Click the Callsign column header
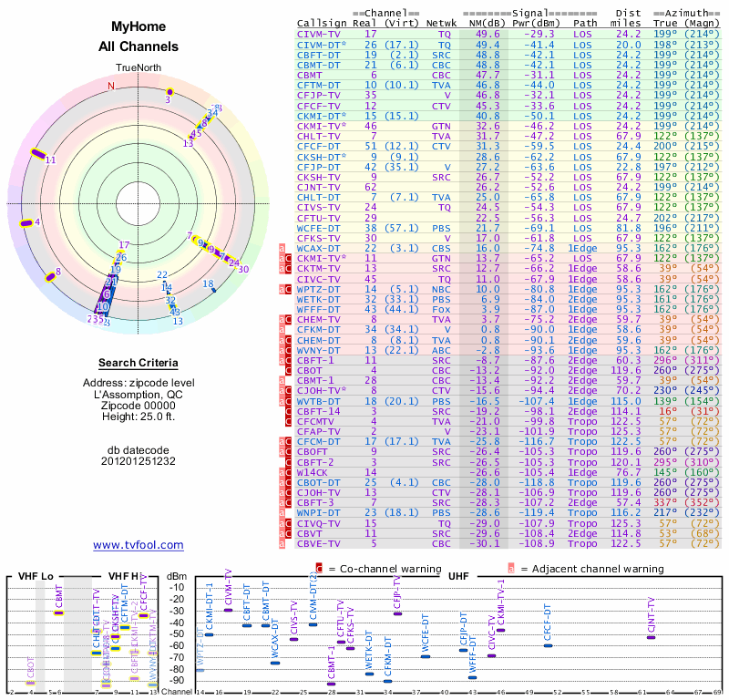 pos(322,24)
